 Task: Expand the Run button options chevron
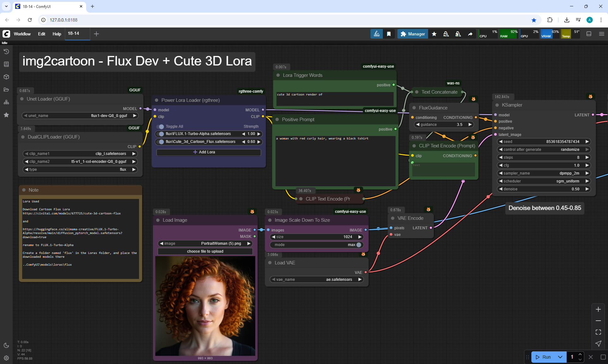point(560,357)
